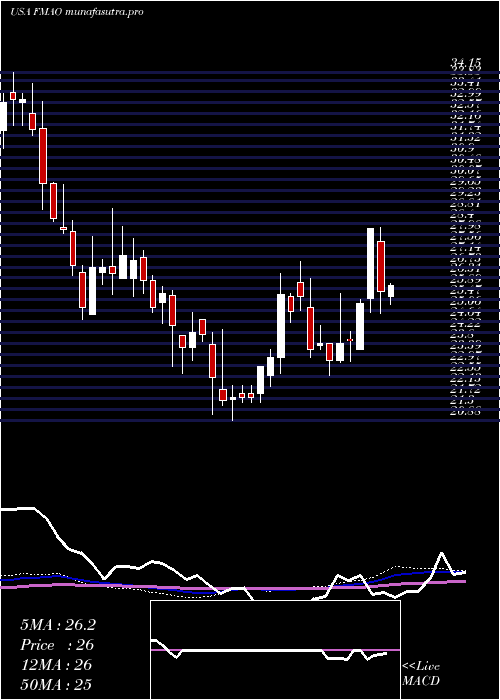Click the '<<Live MACD' label
The image size is (500, 700).
pyautogui.click(x=421, y=674)
